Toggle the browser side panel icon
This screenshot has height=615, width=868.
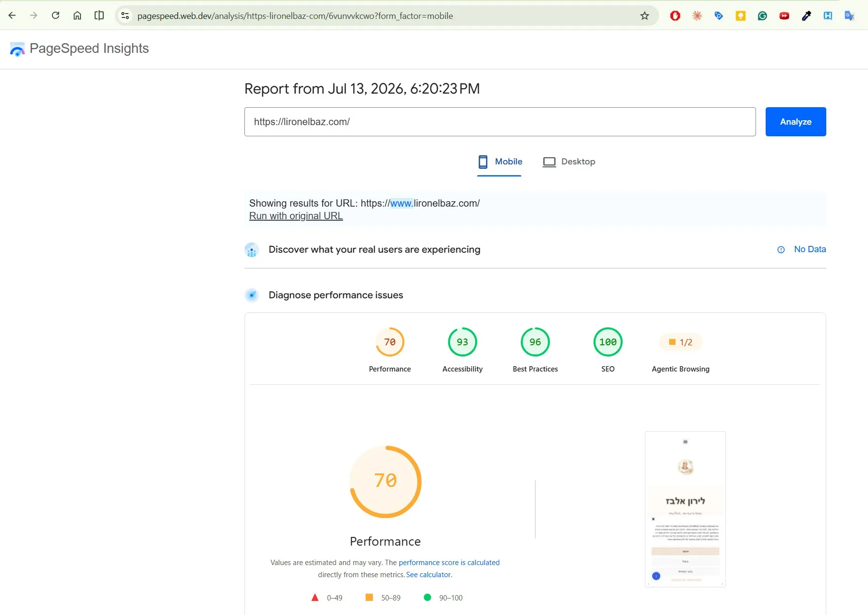click(99, 16)
